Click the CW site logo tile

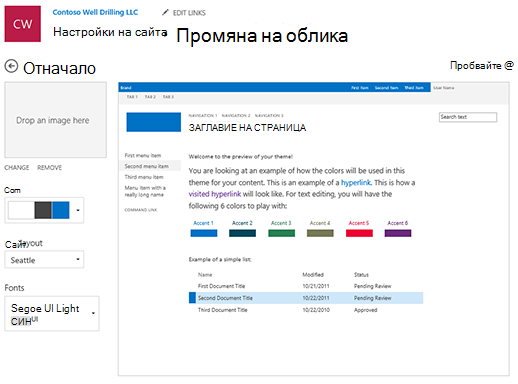pyautogui.click(x=23, y=24)
